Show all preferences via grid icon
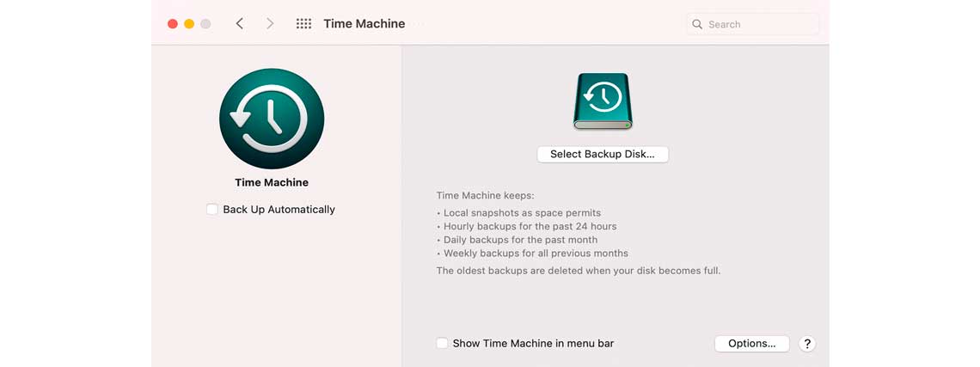980x367 pixels. [x=303, y=24]
